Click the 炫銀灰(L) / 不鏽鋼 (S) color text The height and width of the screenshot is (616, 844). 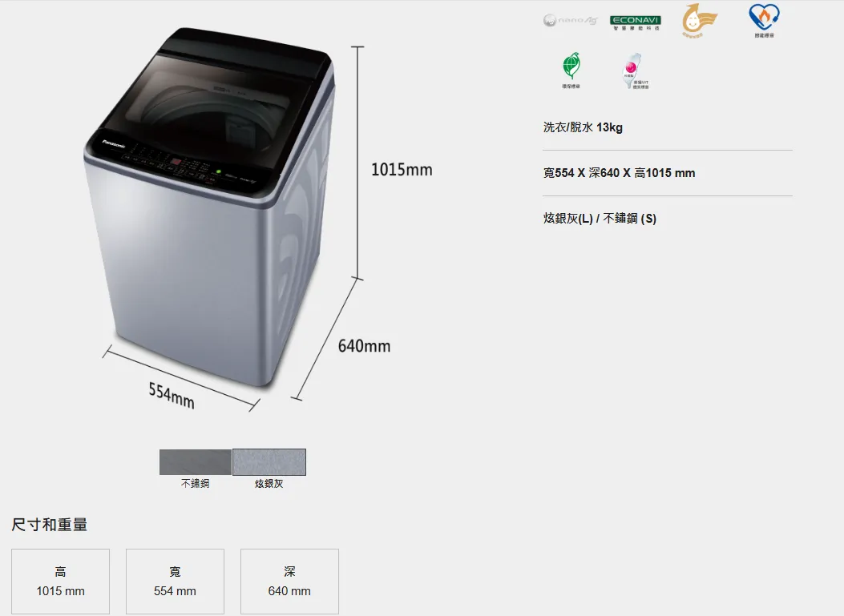(x=600, y=219)
